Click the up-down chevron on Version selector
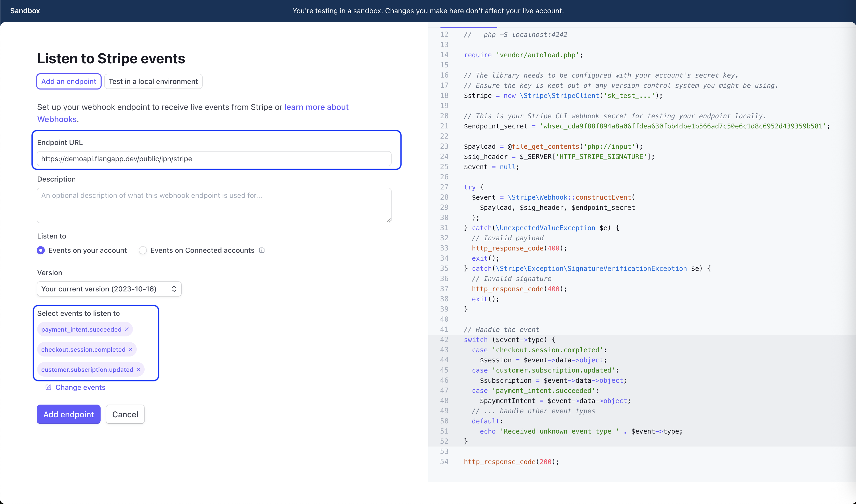Viewport: 856px width, 504px height. 174,289
